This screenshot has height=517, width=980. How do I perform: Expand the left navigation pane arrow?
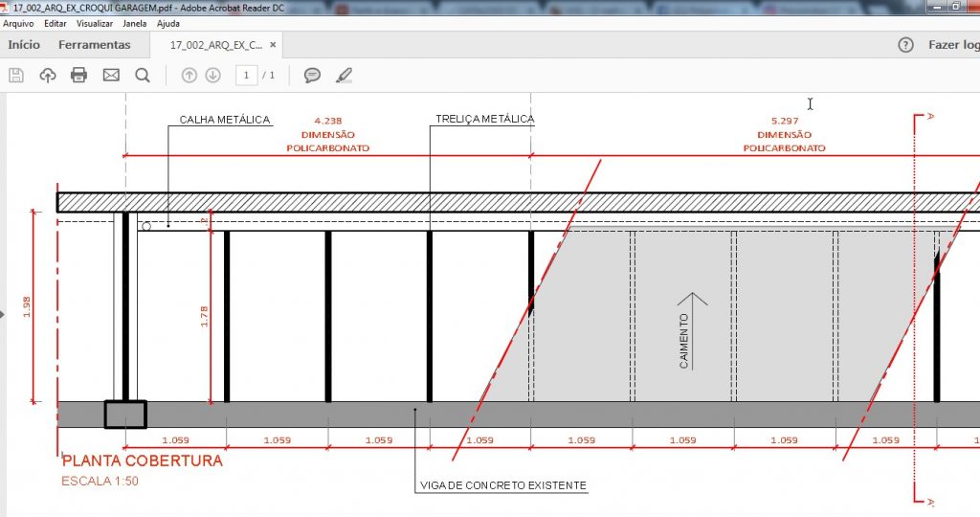3,314
